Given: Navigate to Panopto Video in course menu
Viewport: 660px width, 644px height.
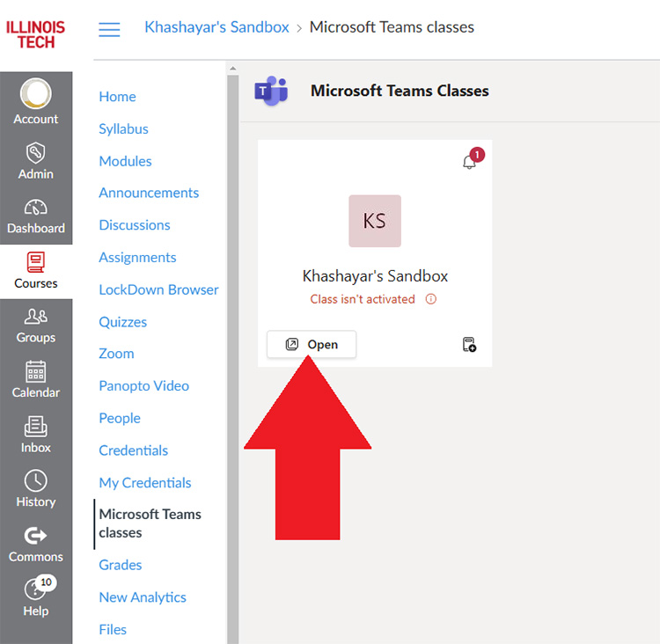Looking at the screenshot, I should [143, 385].
